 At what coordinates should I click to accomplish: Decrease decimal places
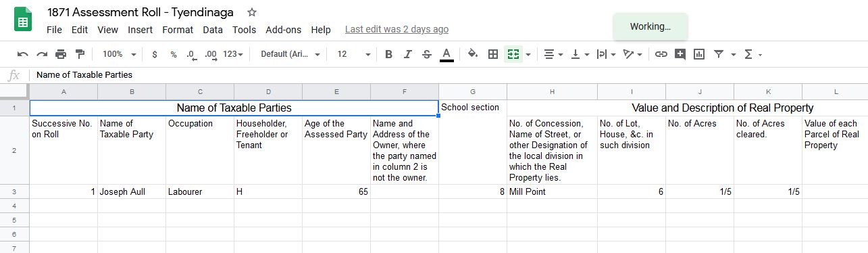[192, 54]
